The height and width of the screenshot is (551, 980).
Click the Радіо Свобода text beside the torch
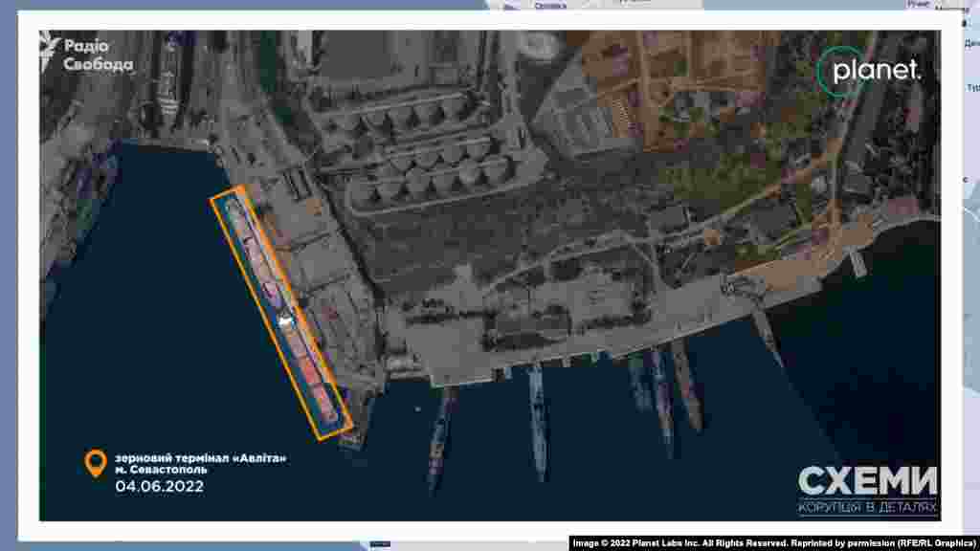[x=99, y=55]
